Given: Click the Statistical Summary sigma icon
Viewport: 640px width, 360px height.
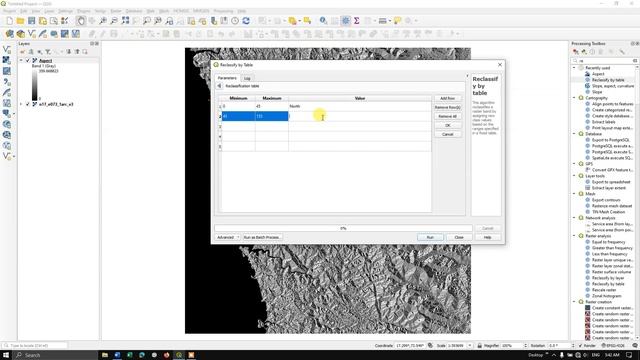Looking at the screenshot, I should (x=356, y=21).
